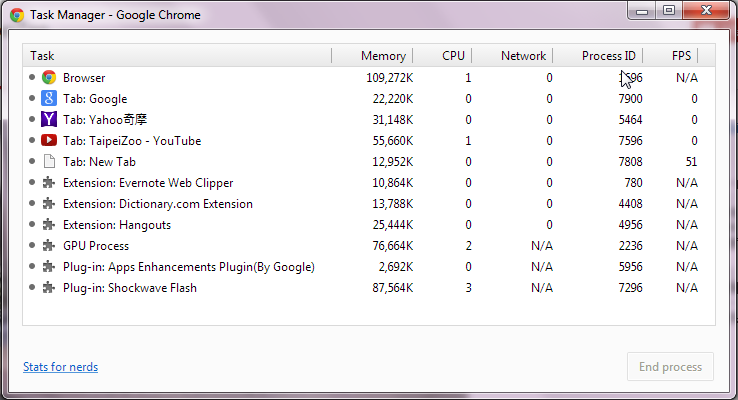This screenshot has height=400, width=738.
Task: Click the Chrome logo in the title bar
Action: click(x=16, y=15)
